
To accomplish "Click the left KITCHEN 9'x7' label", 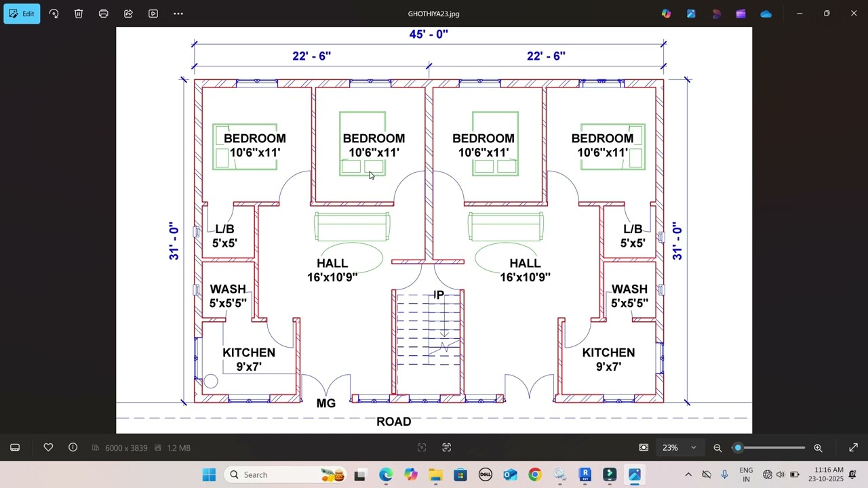I will click(249, 359).
